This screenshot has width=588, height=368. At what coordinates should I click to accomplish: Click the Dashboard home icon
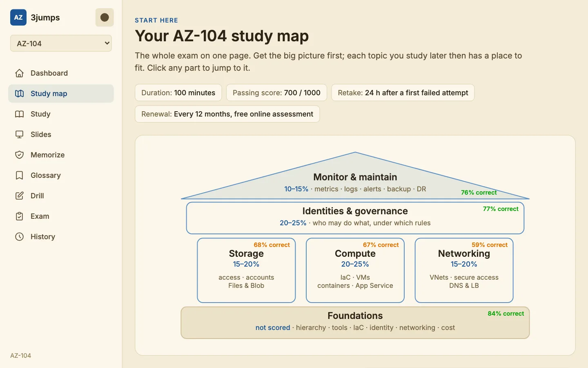19,73
